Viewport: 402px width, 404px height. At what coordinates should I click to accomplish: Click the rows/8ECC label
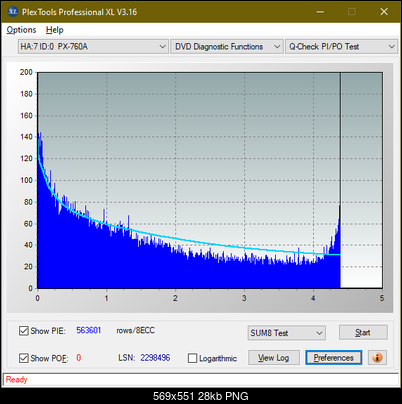[x=135, y=330]
